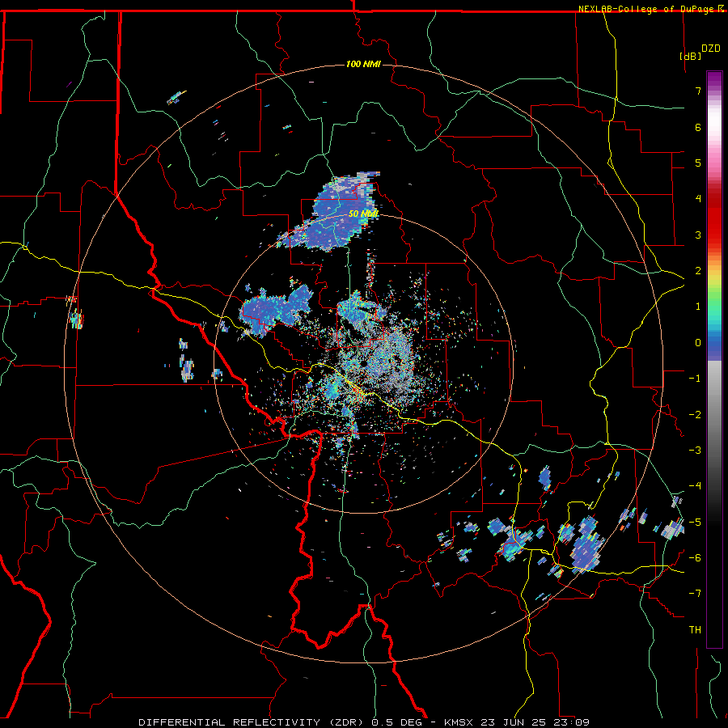
Task: Click the -1 value on the color scale
Action: pos(695,379)
